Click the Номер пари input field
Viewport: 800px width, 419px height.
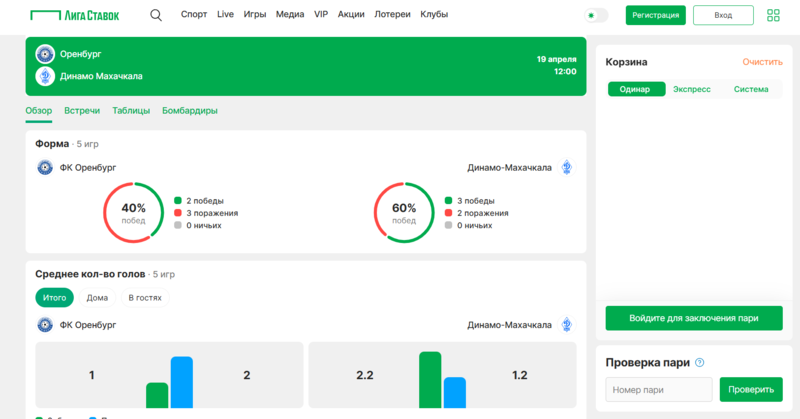[x=659, y=390]
